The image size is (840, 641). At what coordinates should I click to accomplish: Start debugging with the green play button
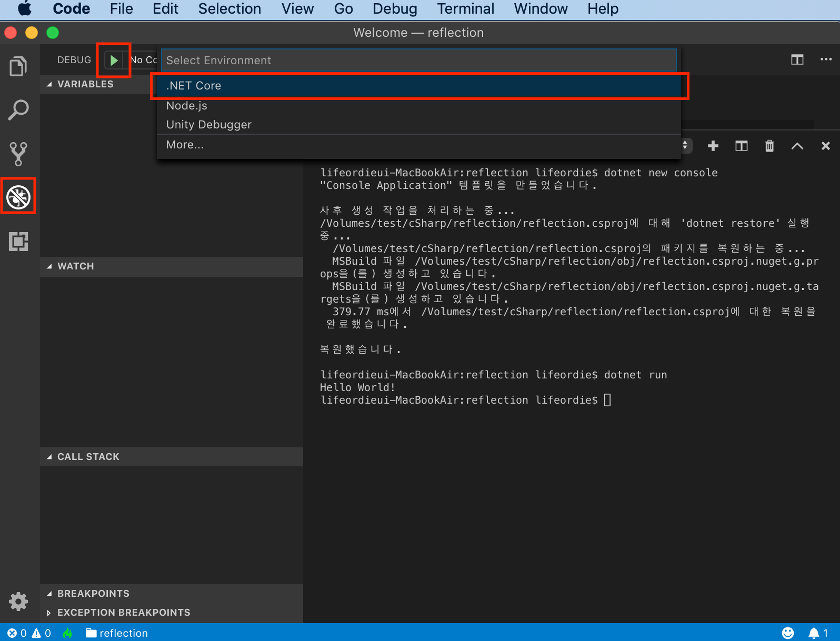click(114, 60)
